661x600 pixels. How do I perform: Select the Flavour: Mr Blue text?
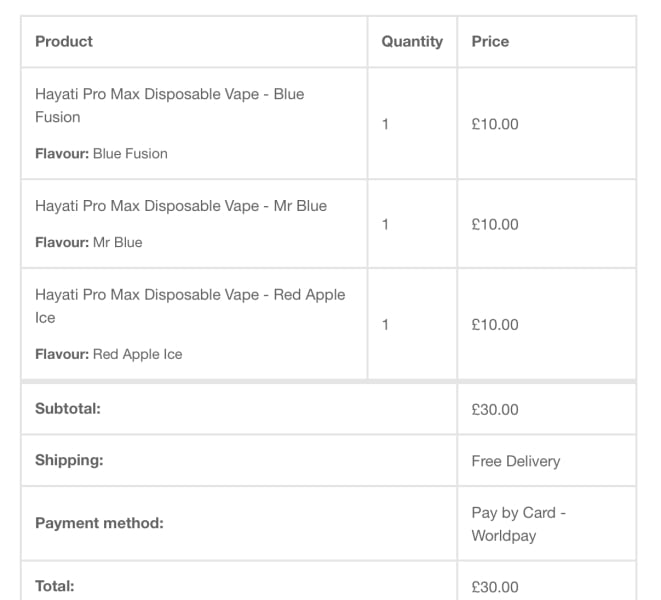click(x=89, y=243)
